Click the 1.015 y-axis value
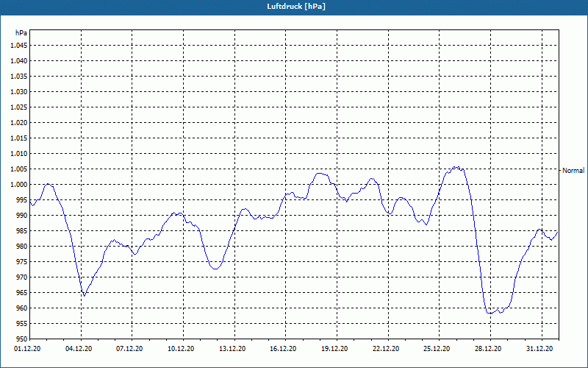Screen dimensions: 588x368 point(19,138)
